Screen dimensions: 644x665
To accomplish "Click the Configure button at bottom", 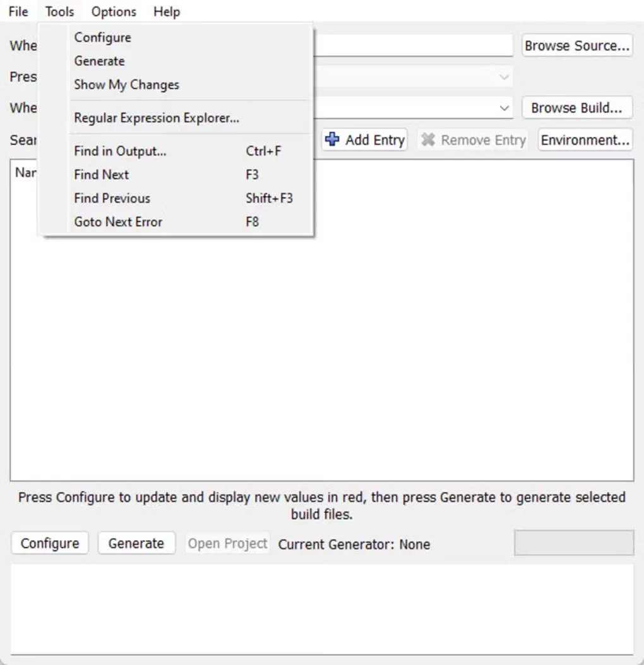I will point(50,543).
